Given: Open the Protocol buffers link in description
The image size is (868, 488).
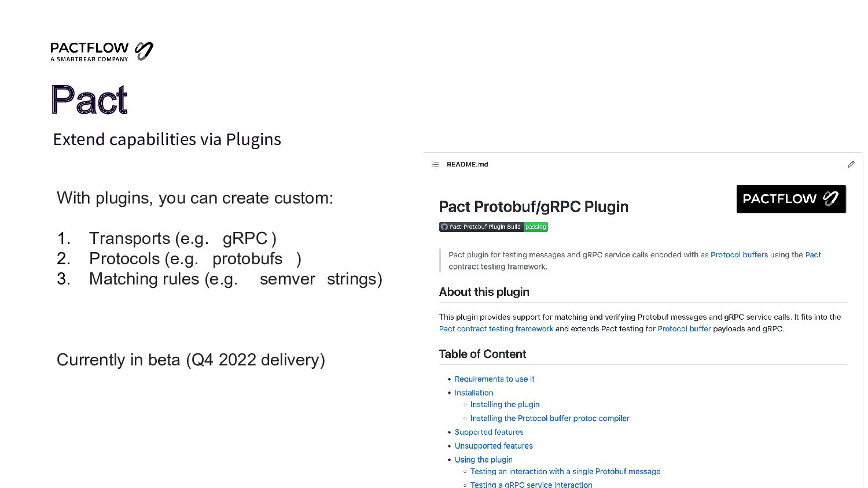Looking at the screenshot, I should [739, 255].
